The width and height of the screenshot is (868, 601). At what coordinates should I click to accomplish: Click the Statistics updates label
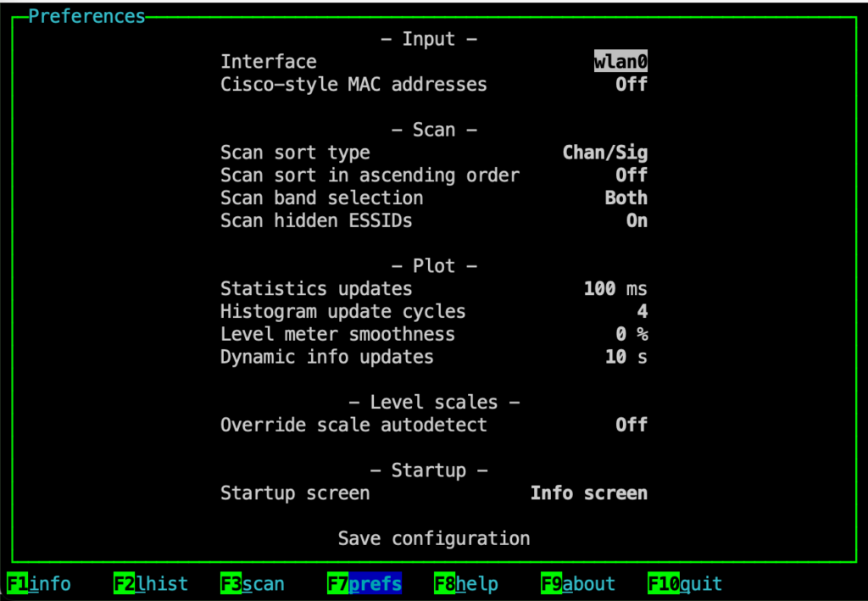[x=316, y=288]
